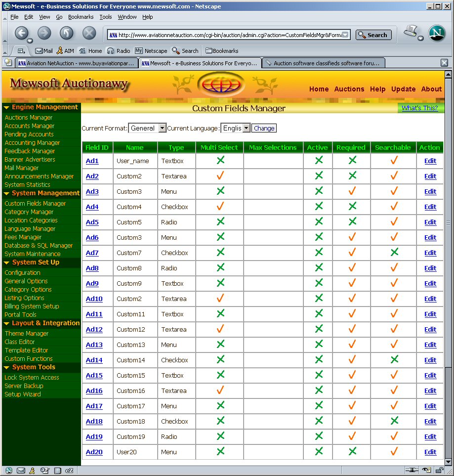Click the Ad3 Required checkmark
The width and height of the screenshot is (454, 476).
coord(352,191)
